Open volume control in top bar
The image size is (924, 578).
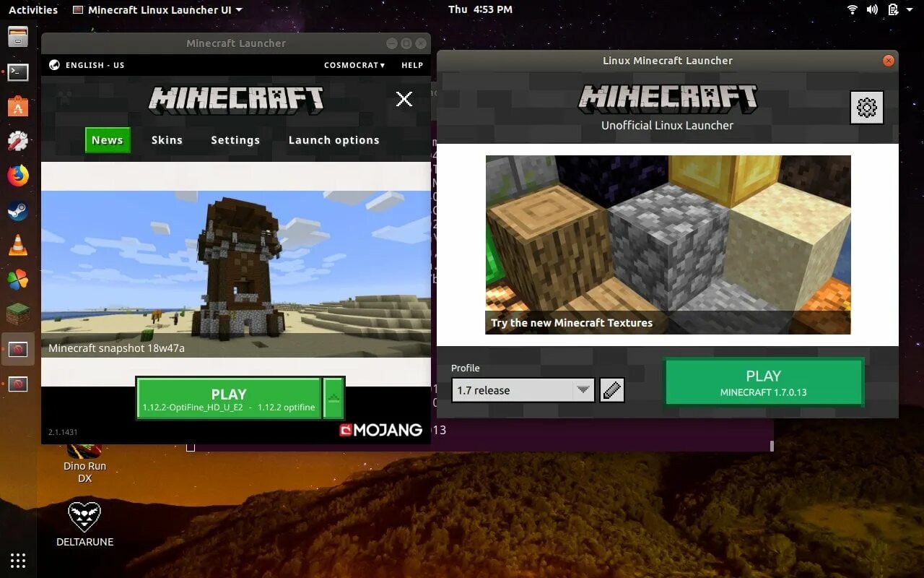pos(872,9)
